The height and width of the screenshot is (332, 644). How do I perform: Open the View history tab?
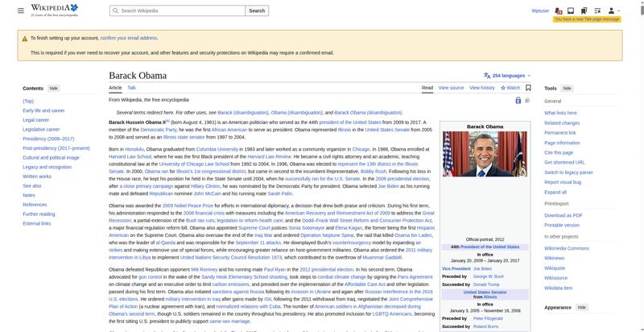[481, 88]
